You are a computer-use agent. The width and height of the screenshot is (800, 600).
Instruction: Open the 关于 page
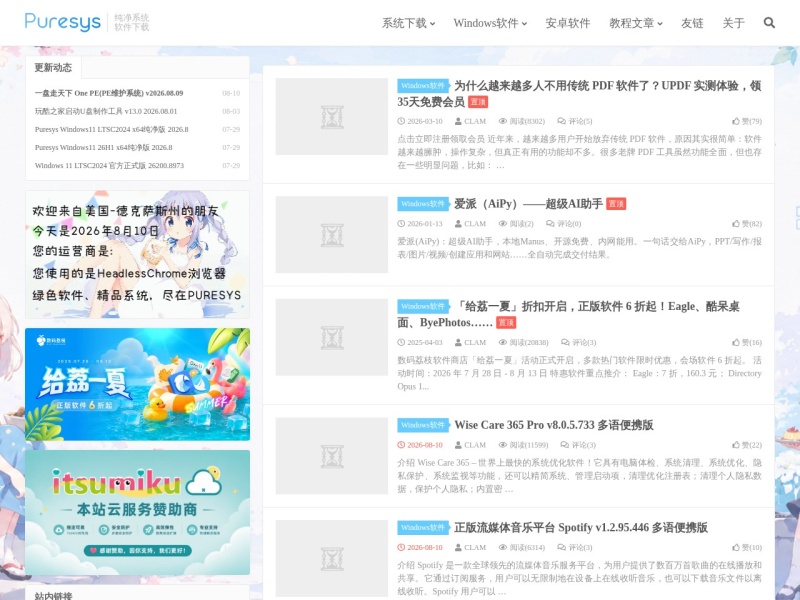[x=733, y=23]
